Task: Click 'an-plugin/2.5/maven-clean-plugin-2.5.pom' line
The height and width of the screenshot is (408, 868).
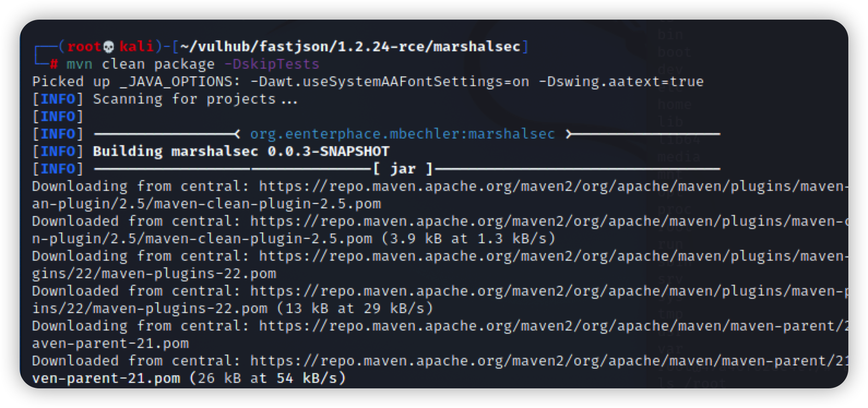Action: (206, 203)
